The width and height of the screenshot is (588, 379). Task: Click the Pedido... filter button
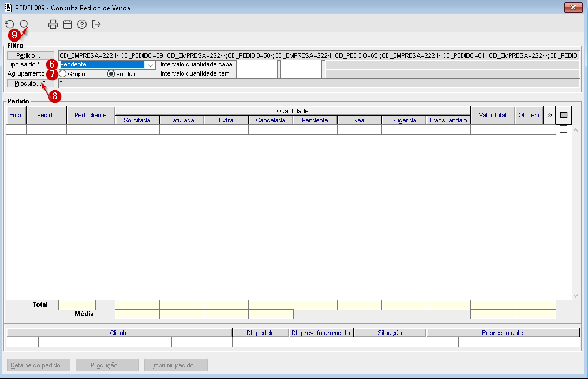(x=31, y=55)
